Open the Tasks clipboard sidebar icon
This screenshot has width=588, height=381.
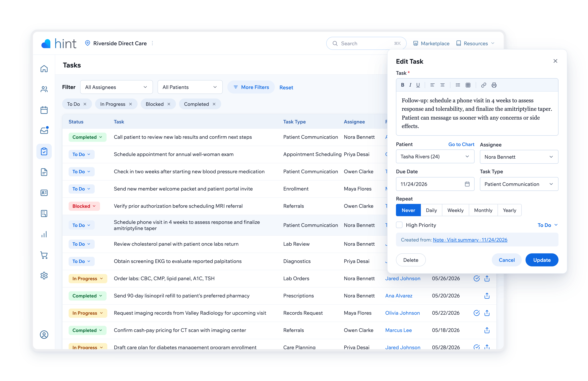pos(44,151)
